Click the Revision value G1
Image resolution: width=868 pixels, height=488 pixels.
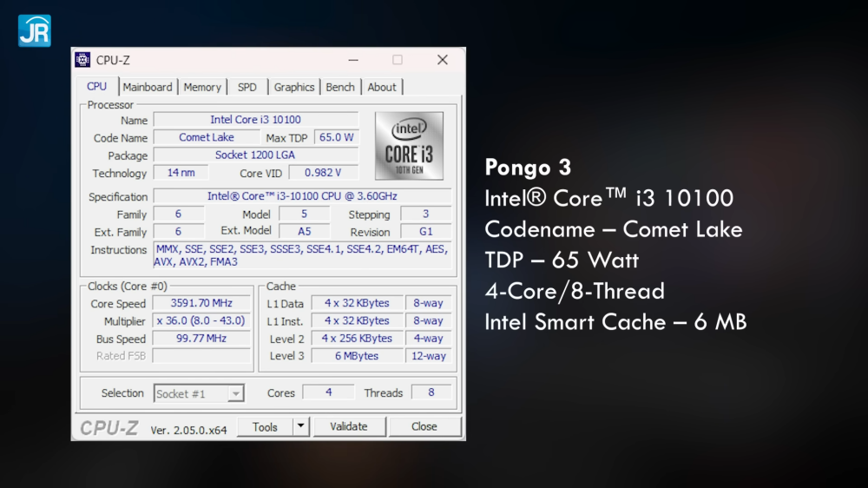pos(425,232)
